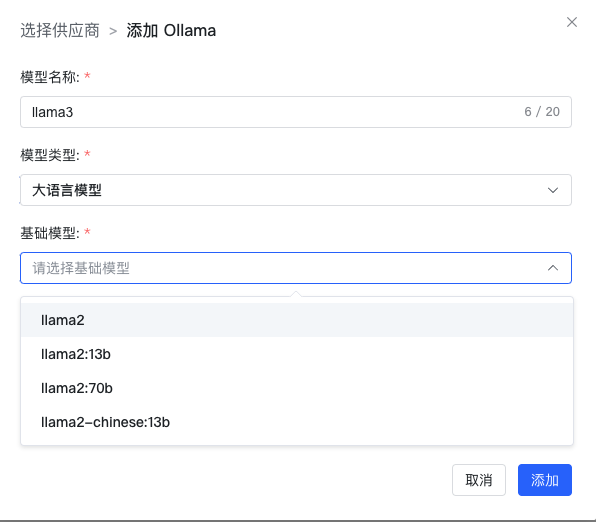Click the 添加 Ollama title text
The width and height of the screenshot is (596, 522).
[171, 30]
